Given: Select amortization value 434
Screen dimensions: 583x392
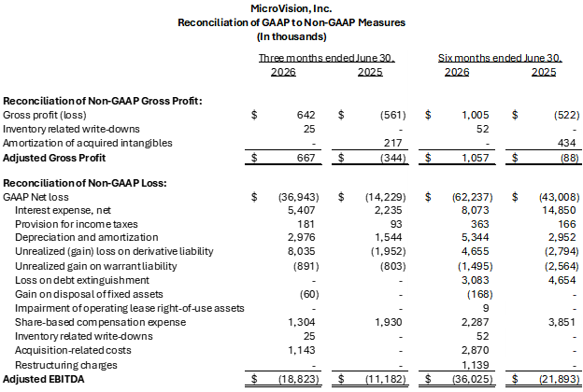Looking at the screenshot, I should [566, 143].
